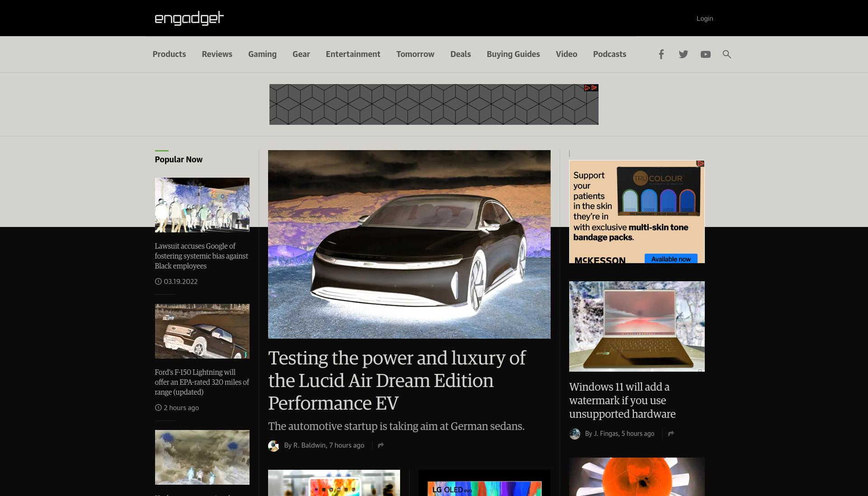The image size is (868, 496).
Task: Open the Lucid Air car hero image
Action: [x=409, y=244]
